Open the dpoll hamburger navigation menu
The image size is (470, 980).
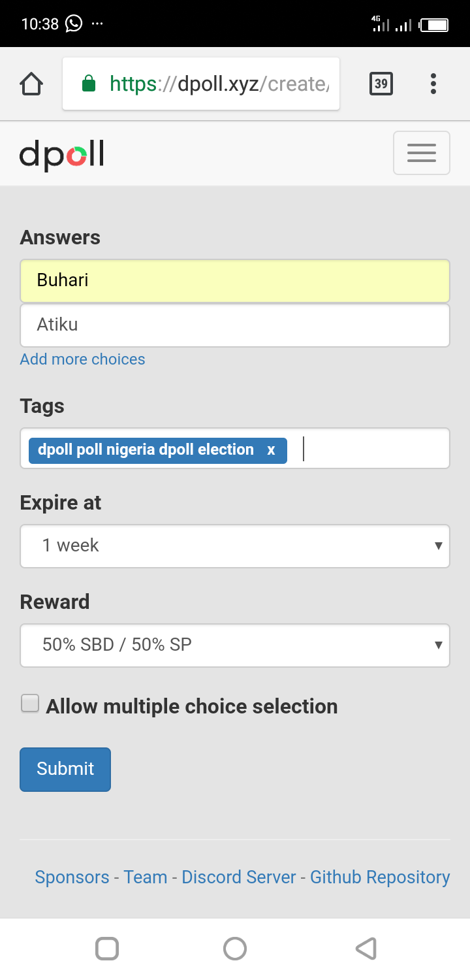421,153
